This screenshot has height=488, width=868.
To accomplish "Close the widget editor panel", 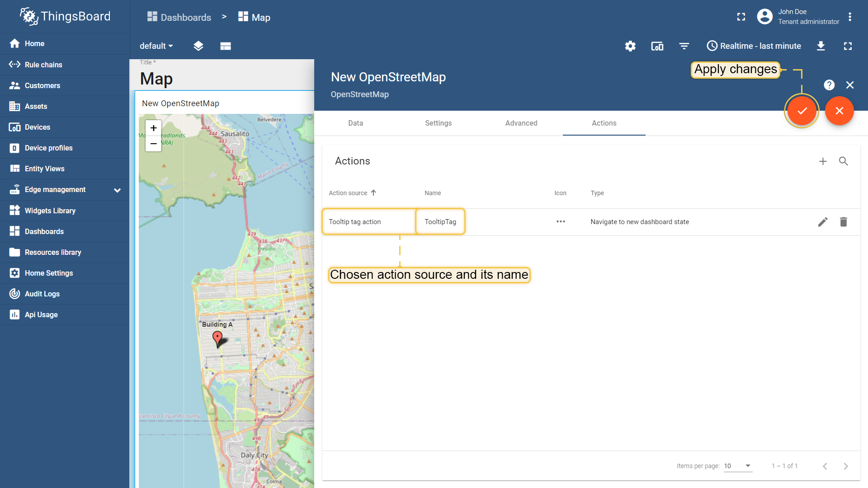I will (x=850, y=85).
